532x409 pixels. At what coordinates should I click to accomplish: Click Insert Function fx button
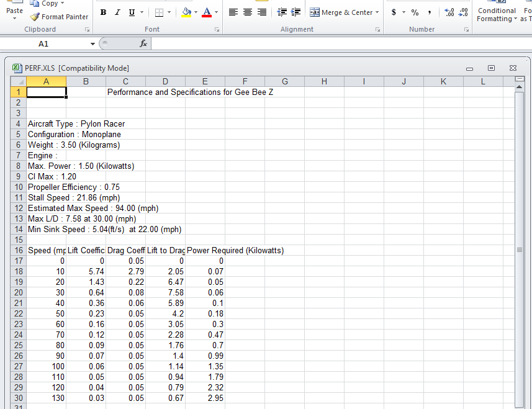tap(143, 43)
